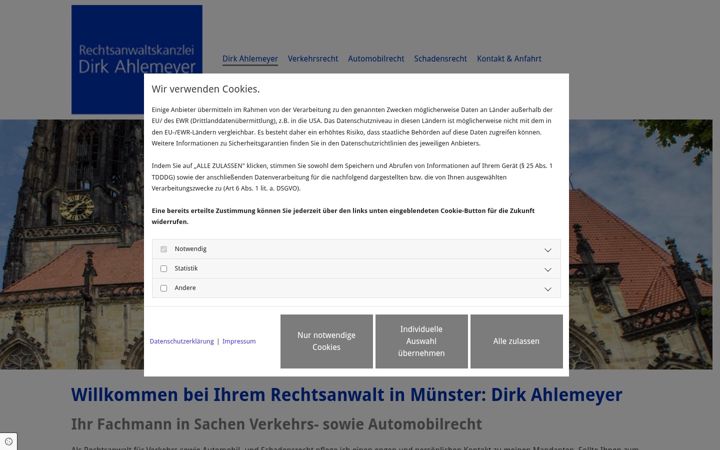720x450 pixels.
Task: Open the cookie settings icon in the bottom corner
Action: coord(8,441)
